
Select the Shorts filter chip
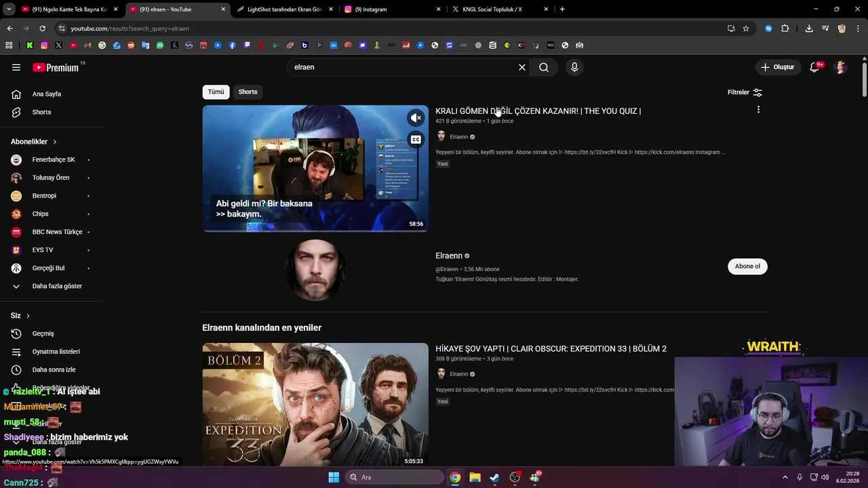coord(248,91)
